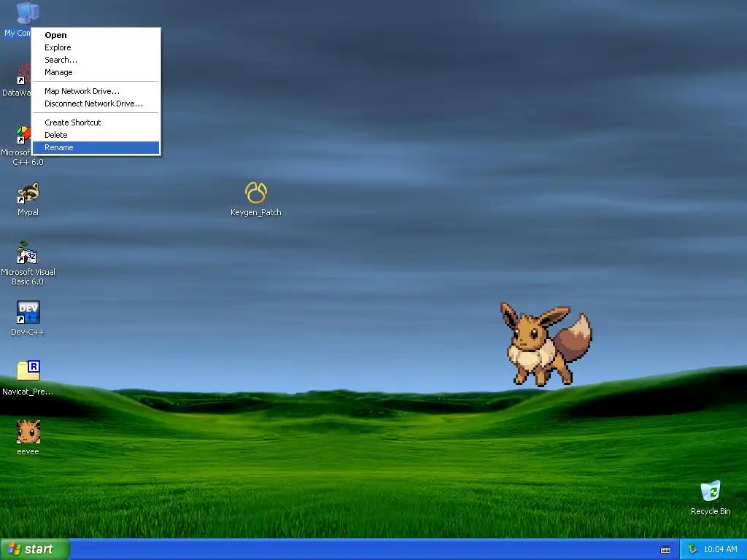747x560 pixels.
Task: Click the large Eevee sprite on the desktop
Action: coord(546,344)
